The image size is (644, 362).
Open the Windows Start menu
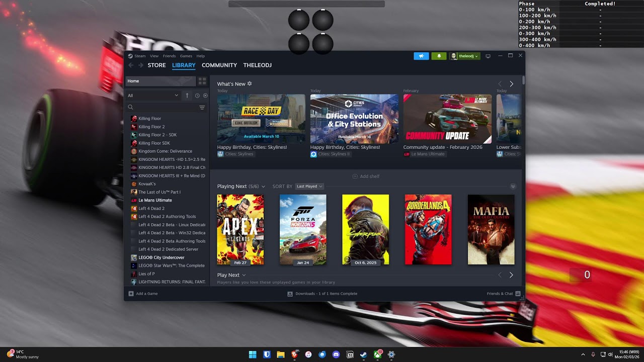pyautogui.click(x=253, y=354)
